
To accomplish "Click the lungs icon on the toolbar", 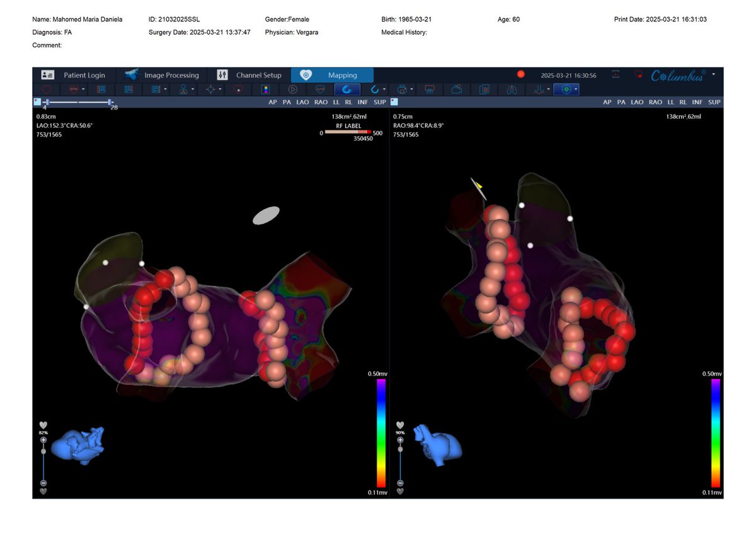I will (512, 89).
